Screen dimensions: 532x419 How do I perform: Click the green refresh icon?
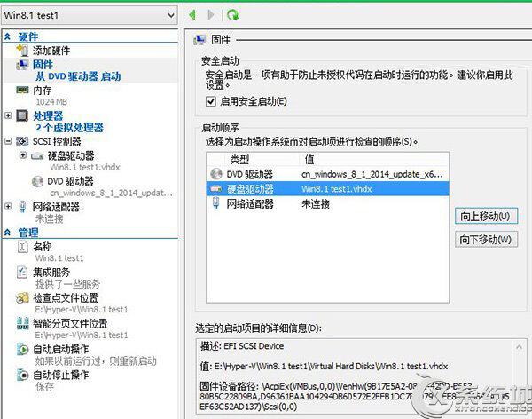(x=232, y=15)
